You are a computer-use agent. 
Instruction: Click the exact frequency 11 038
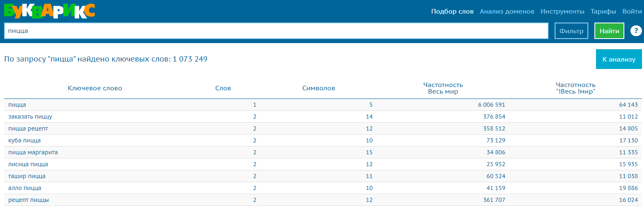[x=628, y=176]
